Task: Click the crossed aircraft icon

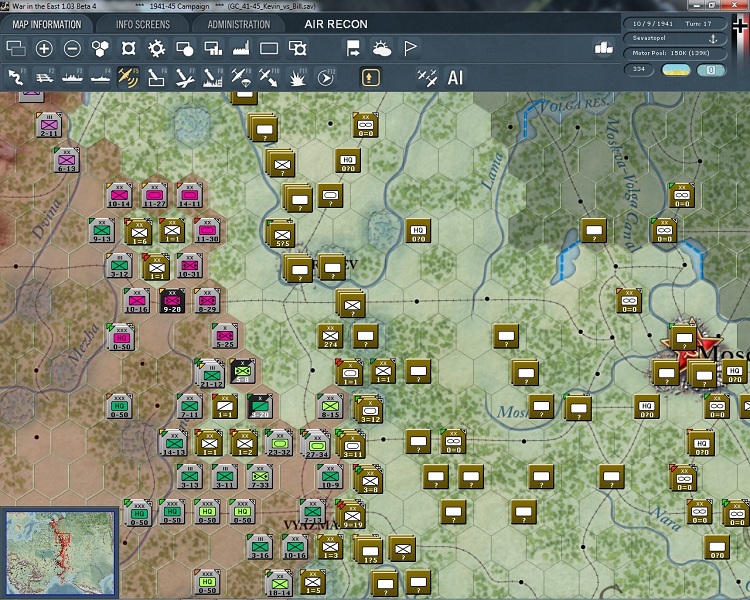Action: click(427, 78)
